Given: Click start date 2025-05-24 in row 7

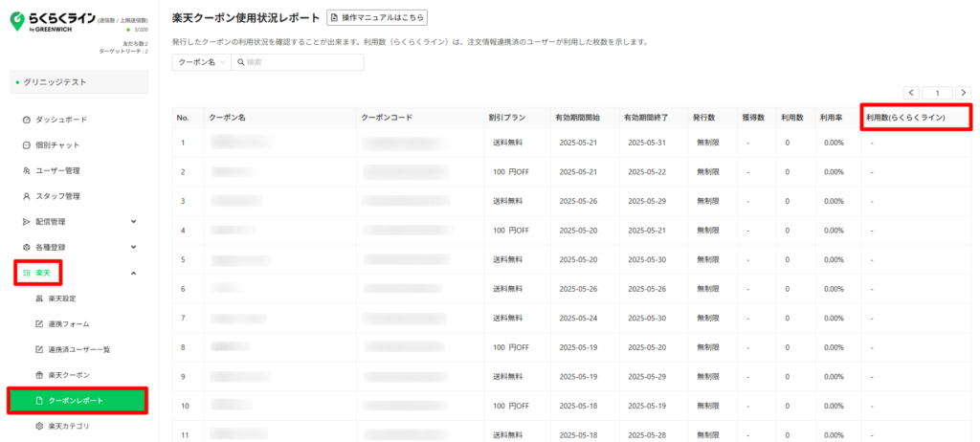Looking at the screenshot, I should 578,318.
